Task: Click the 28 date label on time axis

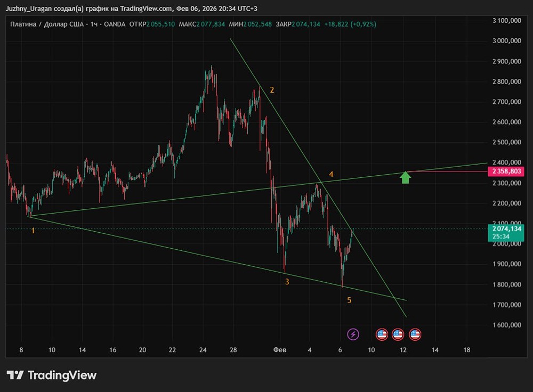Action: click(x=233, y=350)
